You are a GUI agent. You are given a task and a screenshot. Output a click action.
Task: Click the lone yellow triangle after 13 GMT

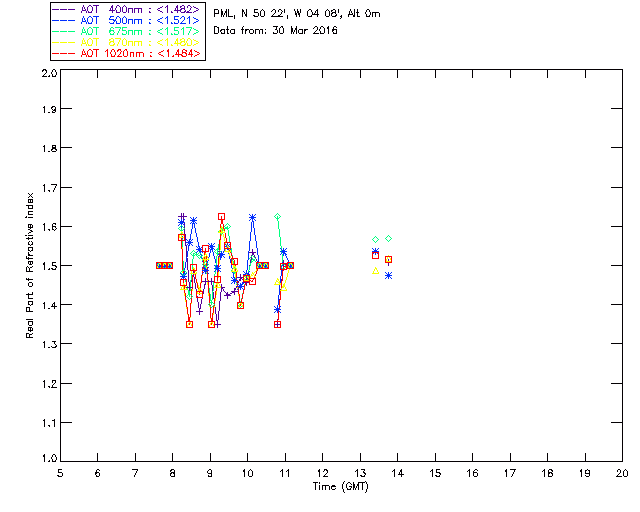376,271
